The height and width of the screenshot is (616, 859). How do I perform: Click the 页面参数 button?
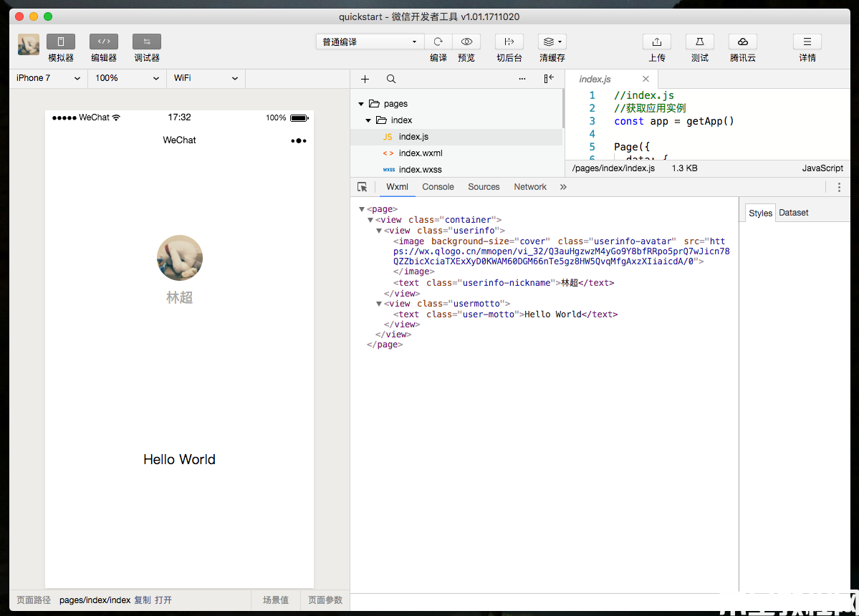pos(325,600)
